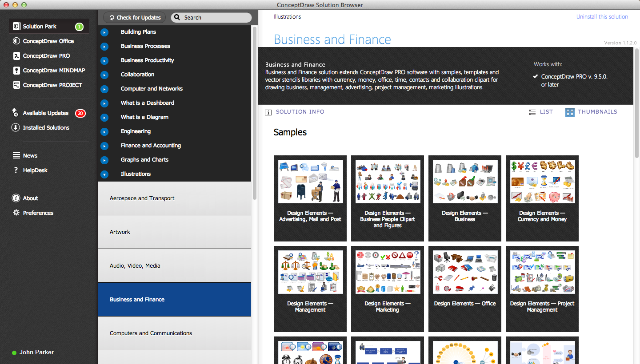This screenshot has height=364, width=640.
Task: Click the About info icon
Action: point(16,198)
